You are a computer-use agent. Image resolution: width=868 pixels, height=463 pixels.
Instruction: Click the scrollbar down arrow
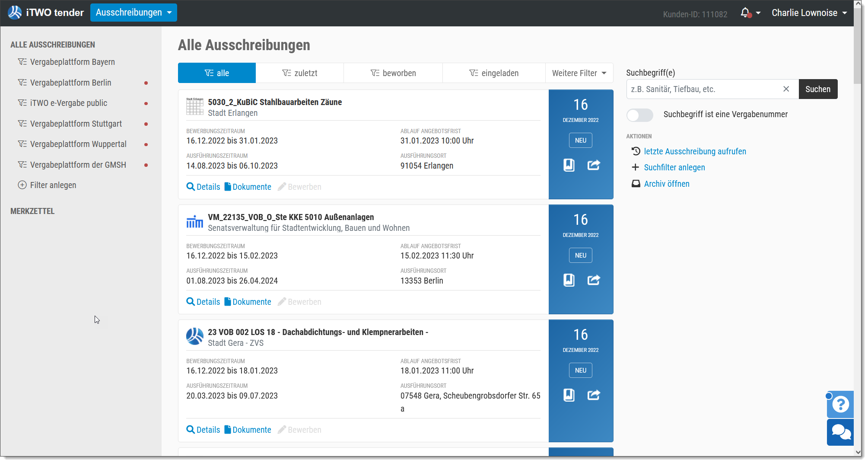coord(858,452)
